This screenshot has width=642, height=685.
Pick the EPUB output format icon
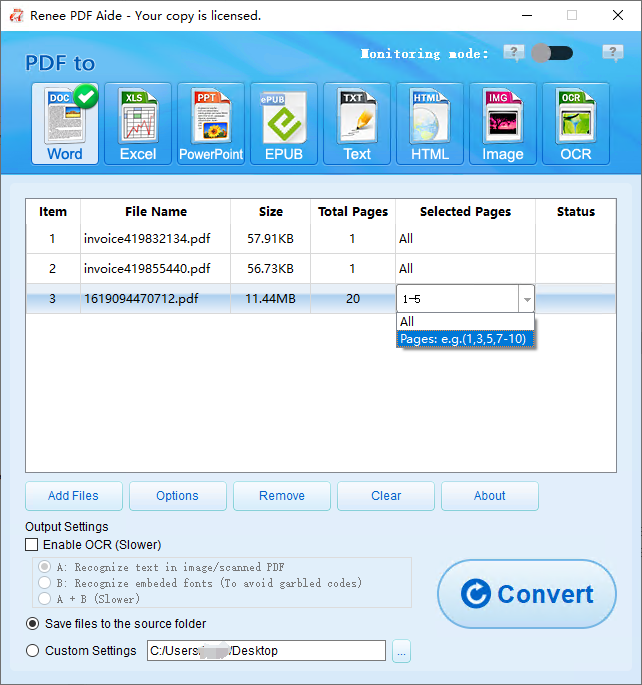click(x=284, y=123)
